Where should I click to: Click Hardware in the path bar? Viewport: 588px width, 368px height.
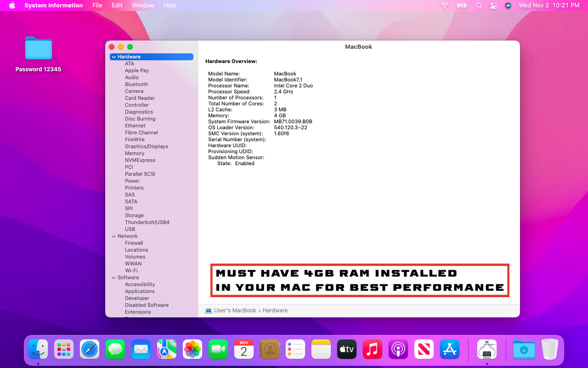click(275, 310)
